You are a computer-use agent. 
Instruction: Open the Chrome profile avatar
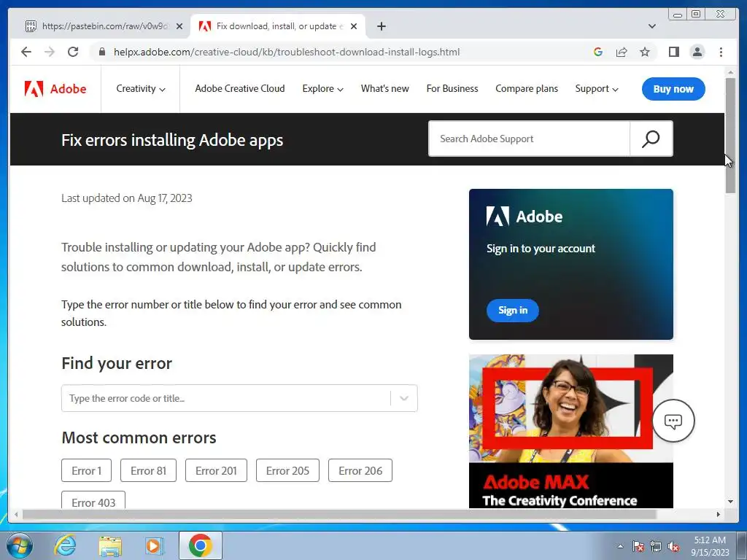697,52
